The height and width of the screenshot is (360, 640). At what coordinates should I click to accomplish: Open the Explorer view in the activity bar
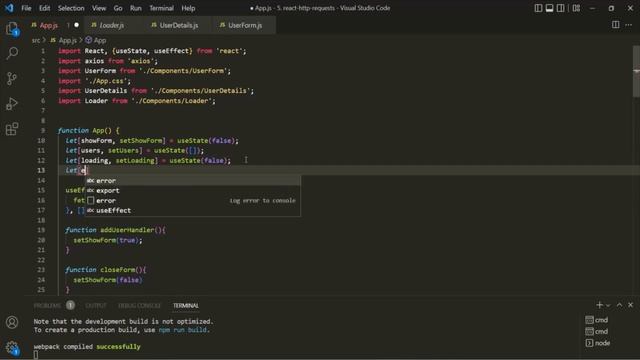coord(12,29)
